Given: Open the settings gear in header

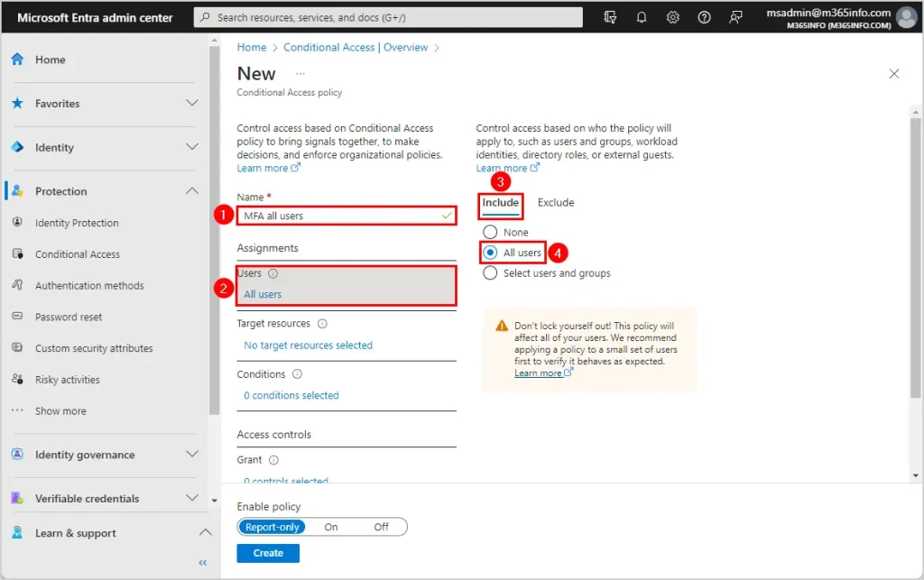Looking at the screenshot, I should (673, 17).
